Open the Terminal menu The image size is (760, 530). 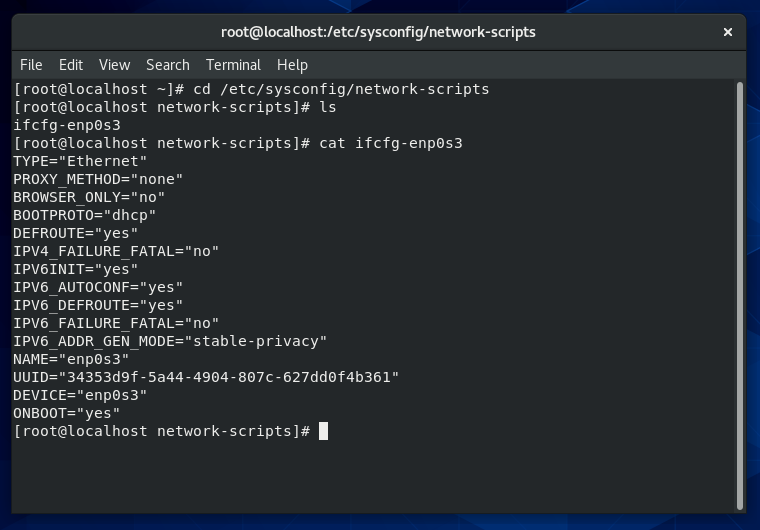[x=233, y=64]
